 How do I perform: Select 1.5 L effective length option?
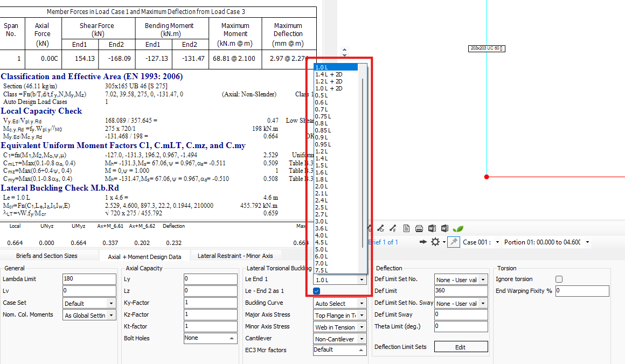336,165
